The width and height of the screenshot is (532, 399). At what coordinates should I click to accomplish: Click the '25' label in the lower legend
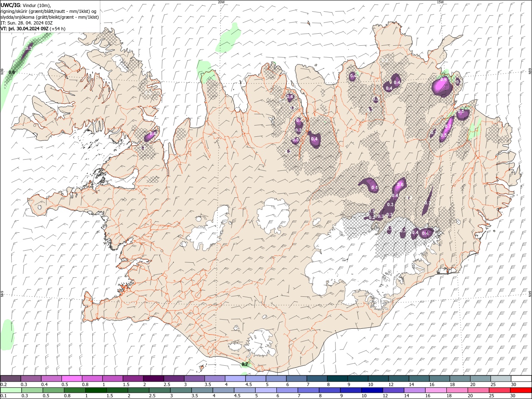pos(492,396)
